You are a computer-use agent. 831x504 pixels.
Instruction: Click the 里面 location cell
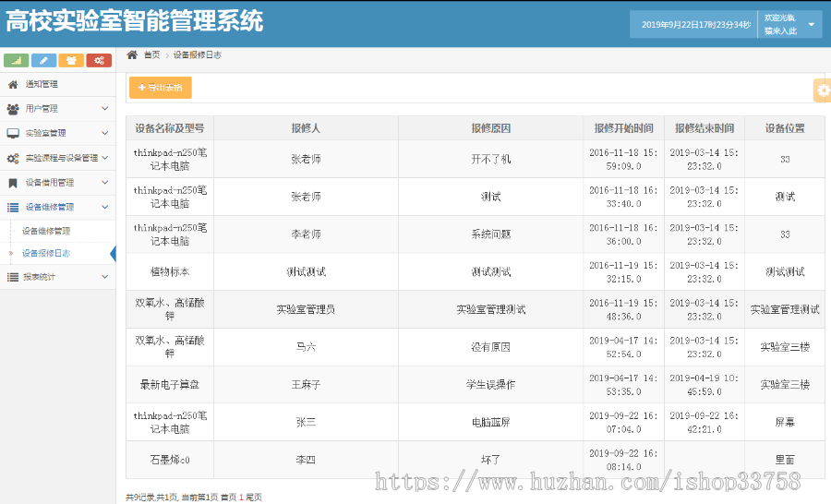pos(785,460)
